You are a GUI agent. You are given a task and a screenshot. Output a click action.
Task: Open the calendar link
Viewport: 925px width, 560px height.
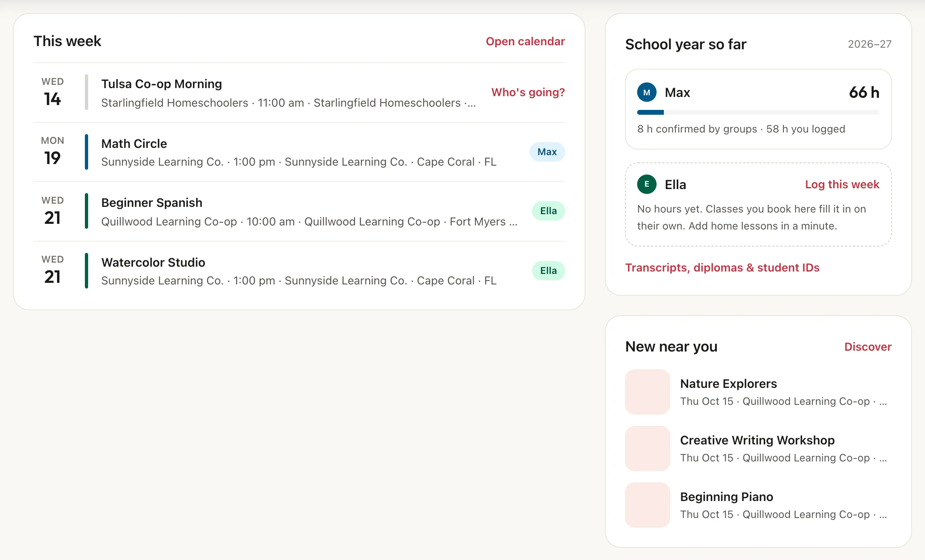[525, 41]
